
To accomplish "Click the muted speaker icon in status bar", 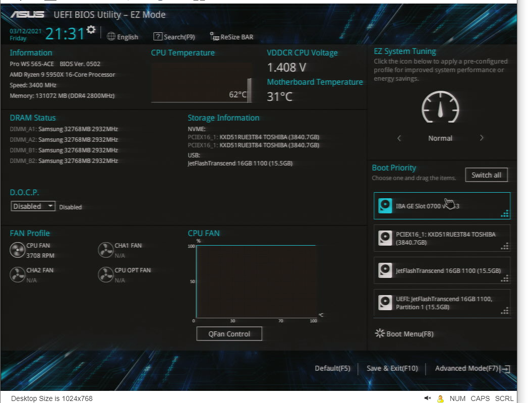I will click(428, 398).
